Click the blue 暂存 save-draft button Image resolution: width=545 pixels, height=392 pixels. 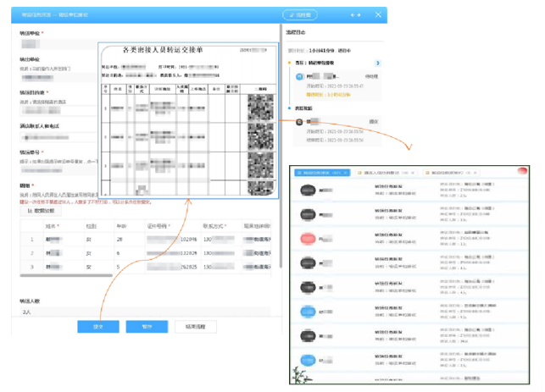[x=146, y=326]
